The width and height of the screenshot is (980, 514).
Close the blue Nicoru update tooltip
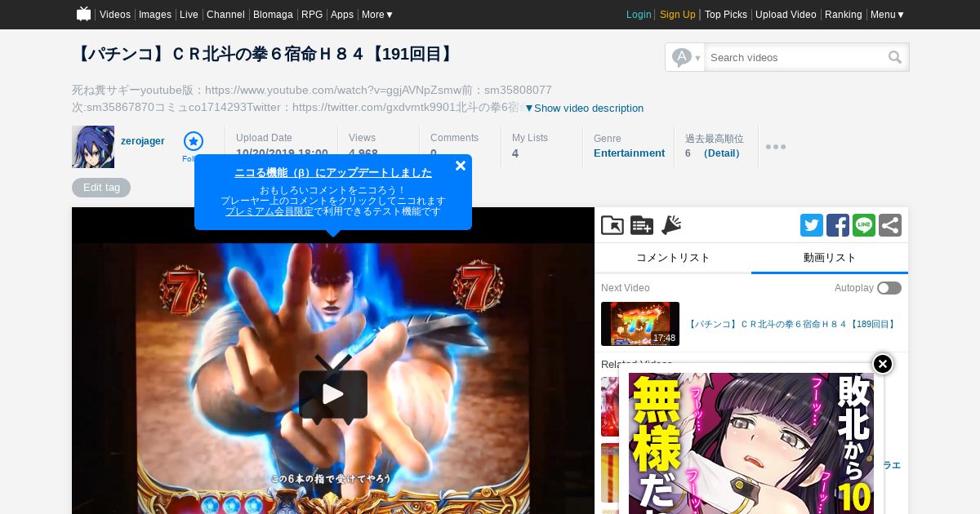pos(461,166)
